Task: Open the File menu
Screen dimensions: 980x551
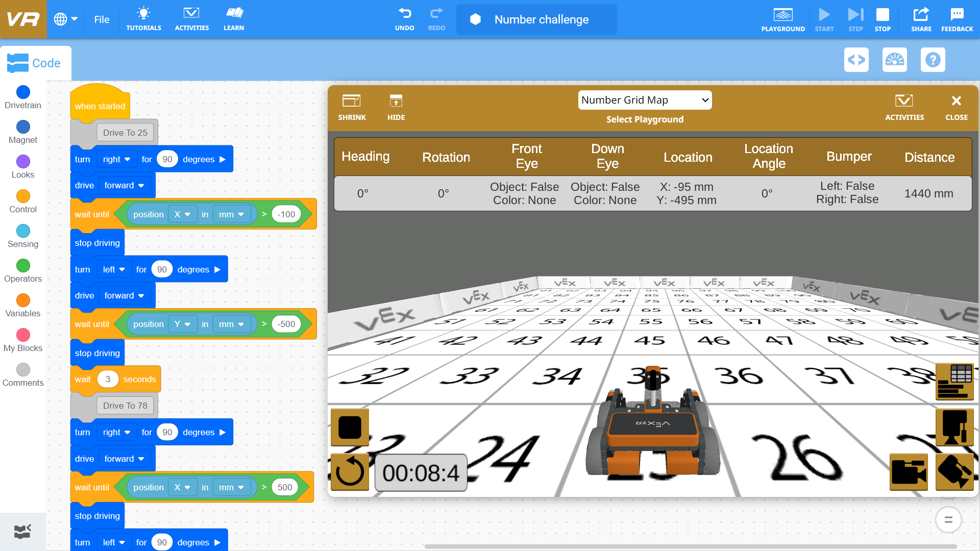Action: (x=102, y=19)
